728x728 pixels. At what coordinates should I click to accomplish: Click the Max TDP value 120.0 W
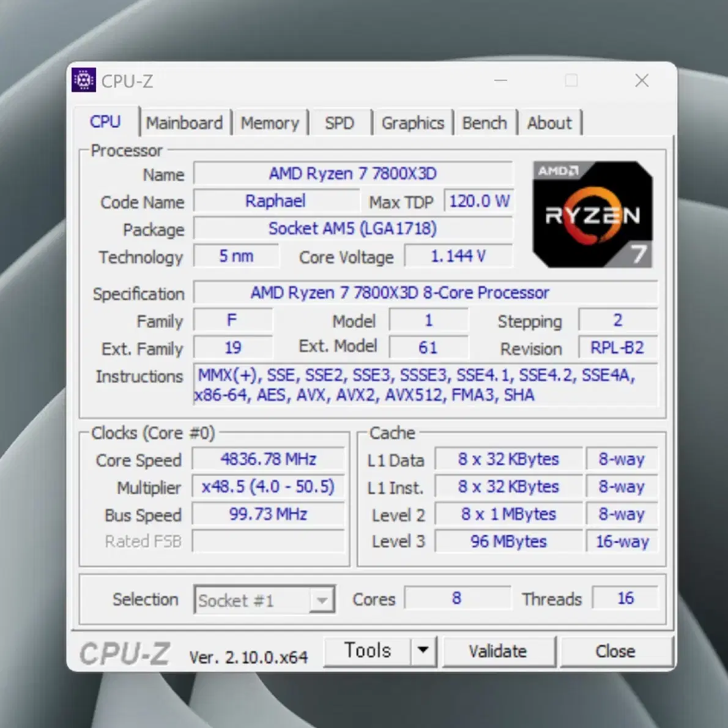click(x=479, y=201)
